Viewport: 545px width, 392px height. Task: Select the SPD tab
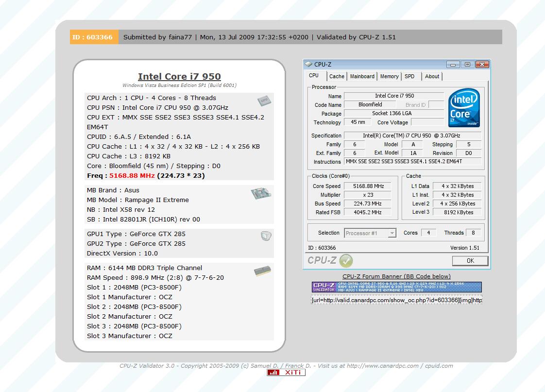(x=409, y=76)
